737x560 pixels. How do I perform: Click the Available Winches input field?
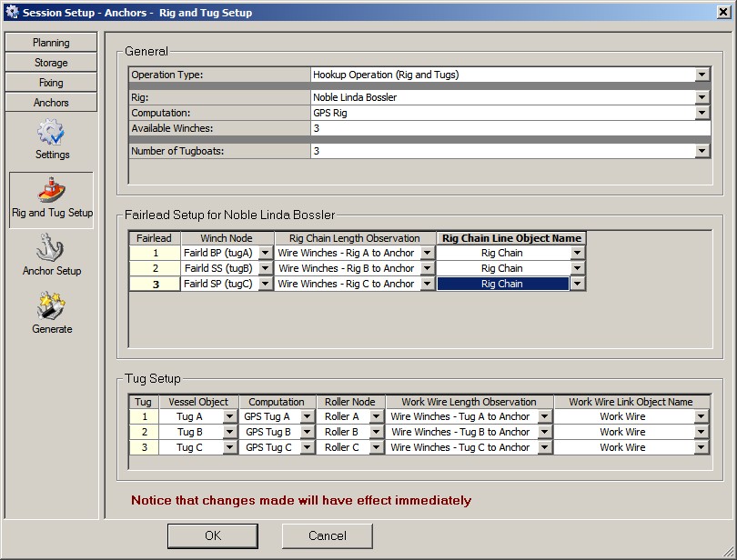(510, 129)
